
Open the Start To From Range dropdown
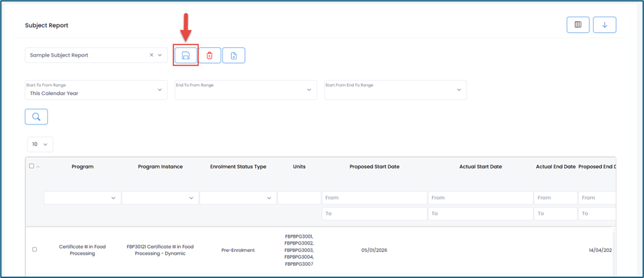tap(96, 89)
